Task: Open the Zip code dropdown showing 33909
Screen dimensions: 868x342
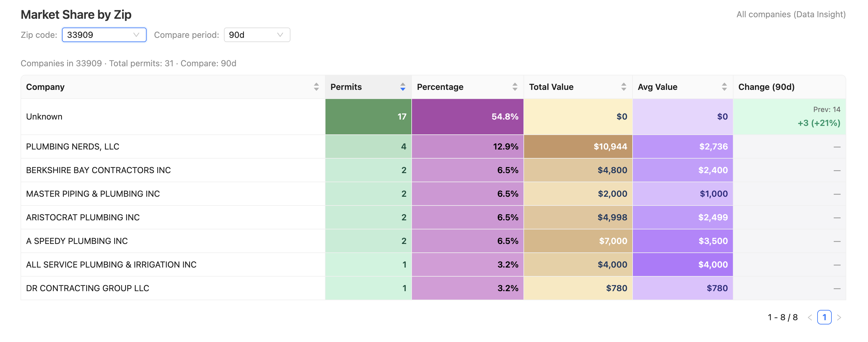Action: point(104,35)
